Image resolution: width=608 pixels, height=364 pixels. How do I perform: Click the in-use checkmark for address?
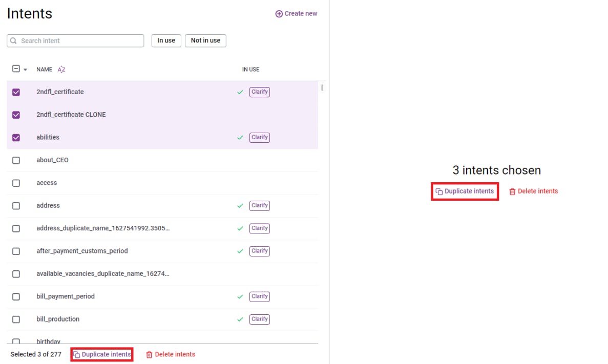tap(240, 206)
